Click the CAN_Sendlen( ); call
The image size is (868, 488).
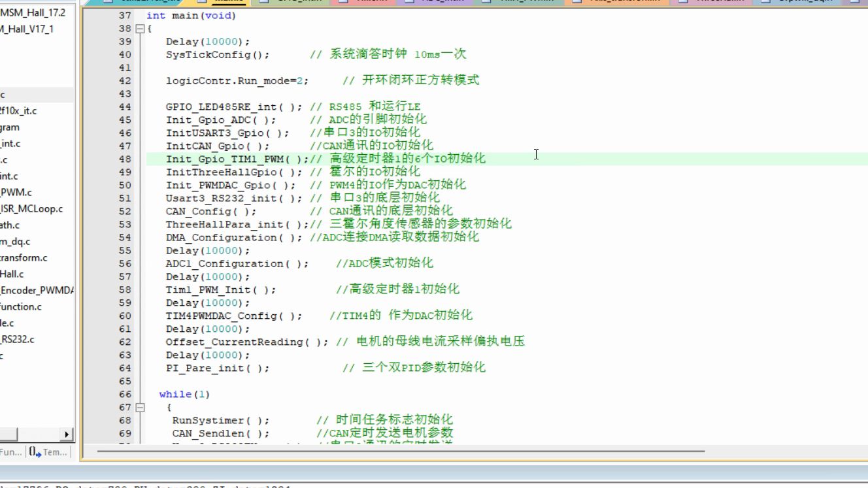point(221,434)
